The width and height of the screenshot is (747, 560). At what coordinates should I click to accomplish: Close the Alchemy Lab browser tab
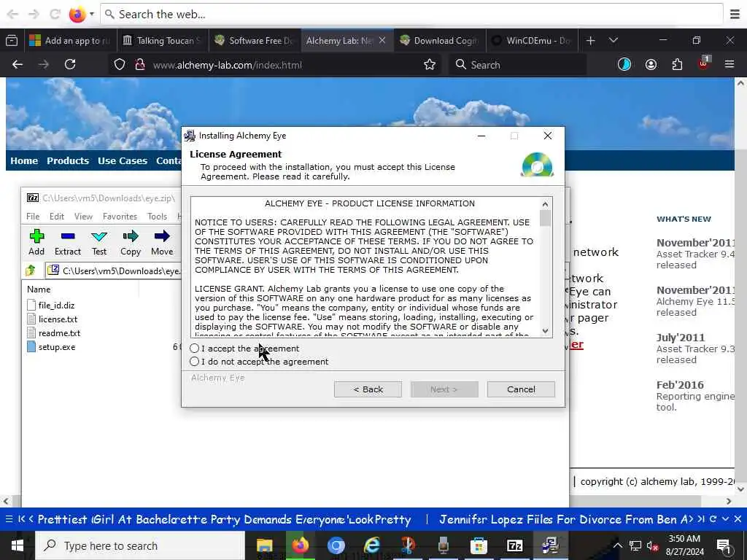click(x=382, y=41)
